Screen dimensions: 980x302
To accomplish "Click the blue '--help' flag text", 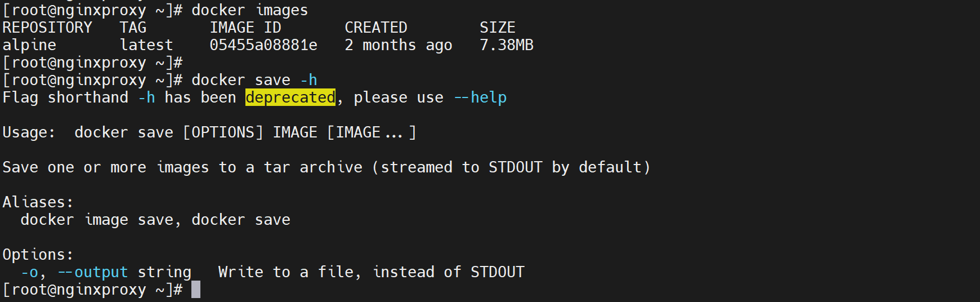I will coord(481,97).
